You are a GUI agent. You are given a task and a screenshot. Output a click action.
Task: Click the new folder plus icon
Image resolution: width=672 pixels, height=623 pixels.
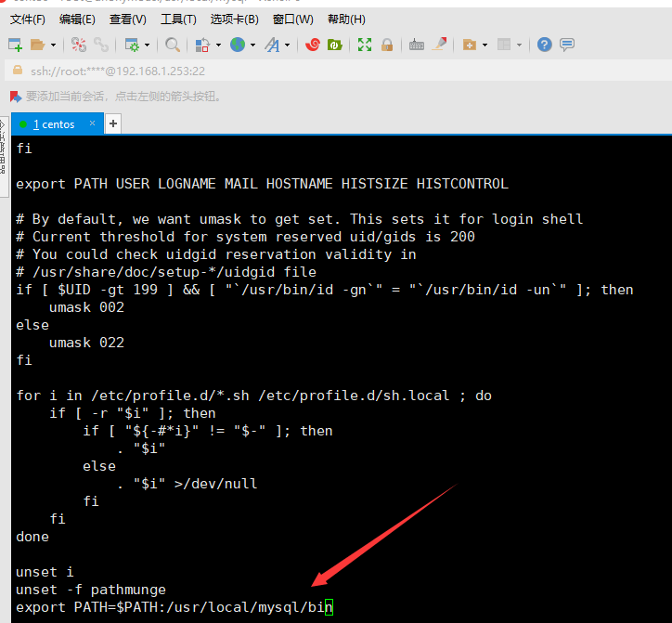point(470,45)
